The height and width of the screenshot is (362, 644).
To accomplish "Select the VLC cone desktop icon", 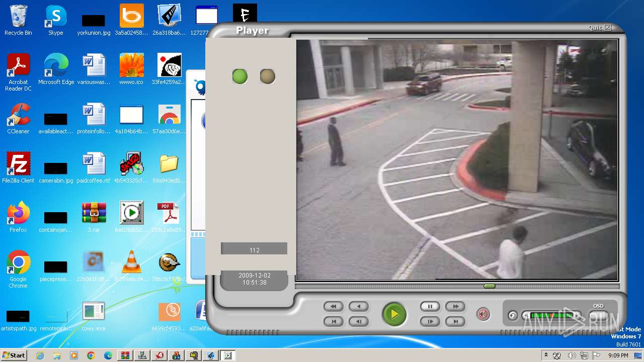I will (131, 266).
